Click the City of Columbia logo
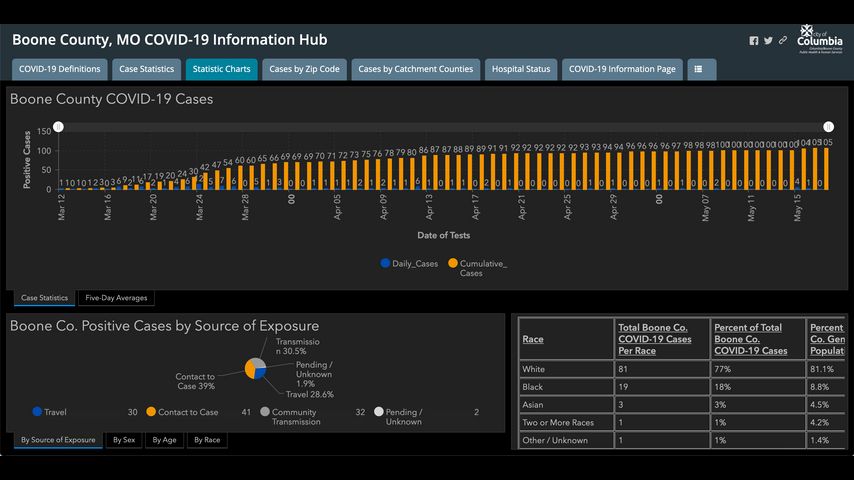The image size is (854, 480). click(820, 39)
